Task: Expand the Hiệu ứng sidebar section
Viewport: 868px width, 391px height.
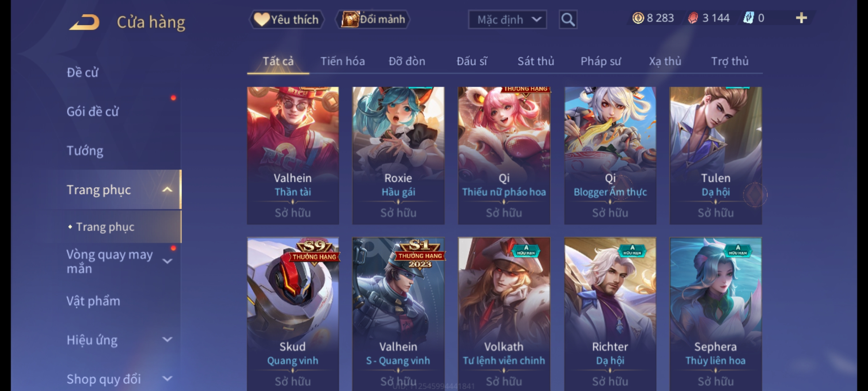Action: pos(167,340)
